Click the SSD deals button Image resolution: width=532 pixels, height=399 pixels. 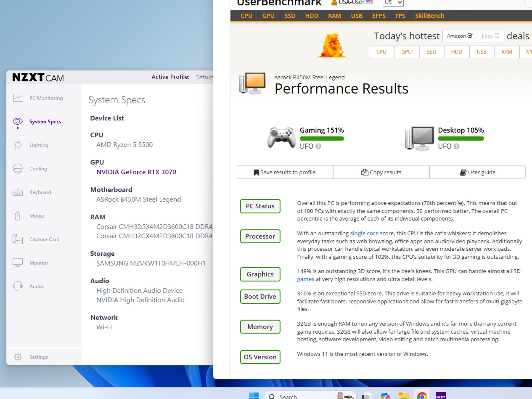pyautogui.click(x=431, y=52)
